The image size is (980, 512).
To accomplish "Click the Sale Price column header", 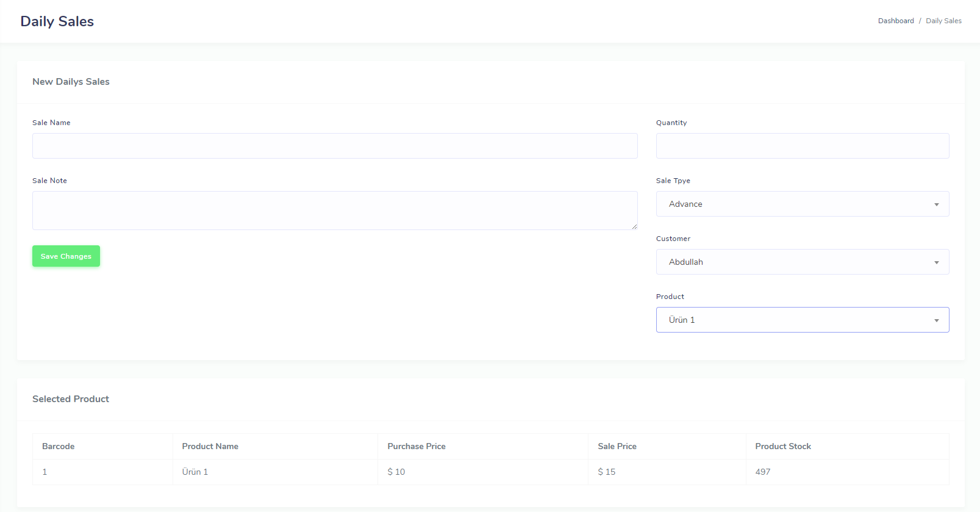I will (617, 446).
